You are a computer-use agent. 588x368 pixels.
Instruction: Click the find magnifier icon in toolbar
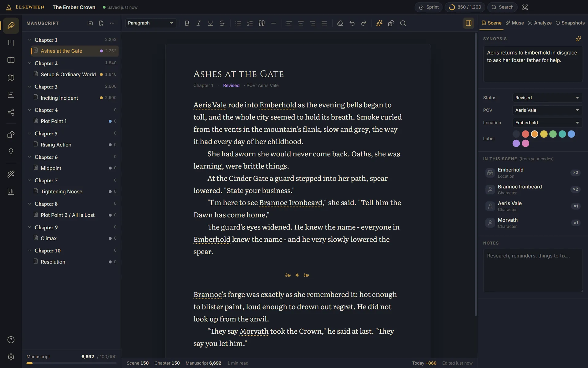(x=403, y=23)
